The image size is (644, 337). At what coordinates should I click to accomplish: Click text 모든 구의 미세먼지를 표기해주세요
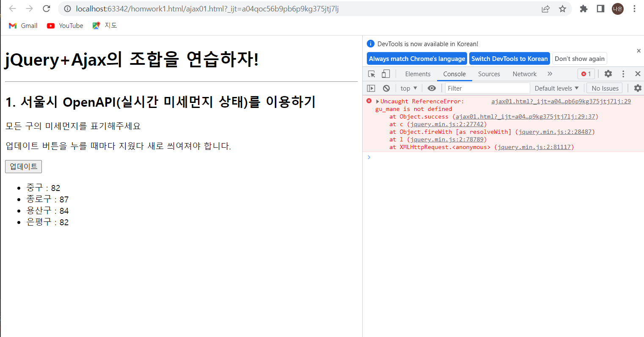click(x=73, y=126)
